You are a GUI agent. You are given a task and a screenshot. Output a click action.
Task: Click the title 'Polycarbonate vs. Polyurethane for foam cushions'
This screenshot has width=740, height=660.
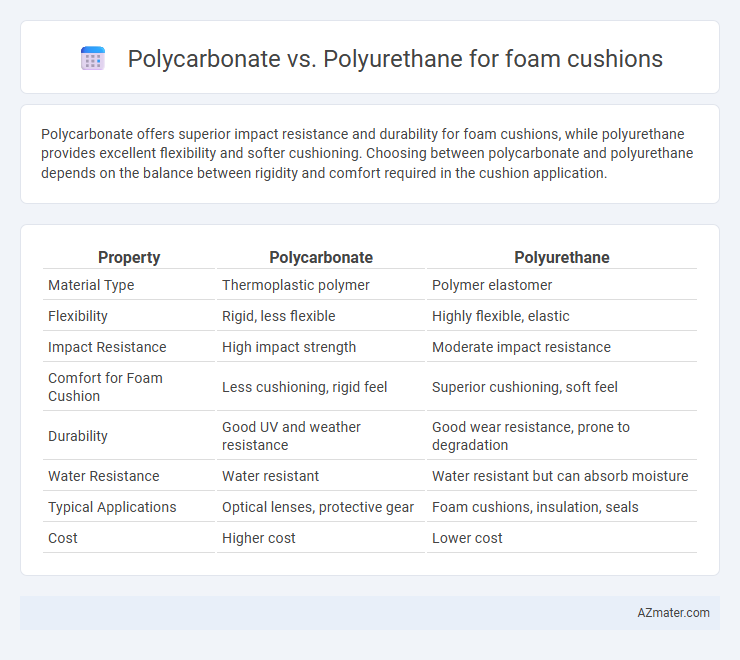[395, 59]
